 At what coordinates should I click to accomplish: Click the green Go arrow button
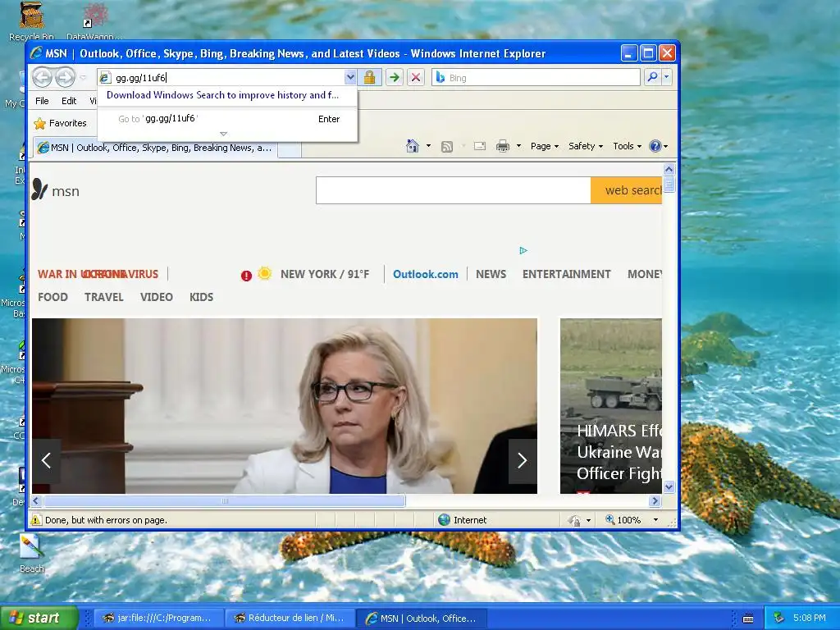click(395, 77)
